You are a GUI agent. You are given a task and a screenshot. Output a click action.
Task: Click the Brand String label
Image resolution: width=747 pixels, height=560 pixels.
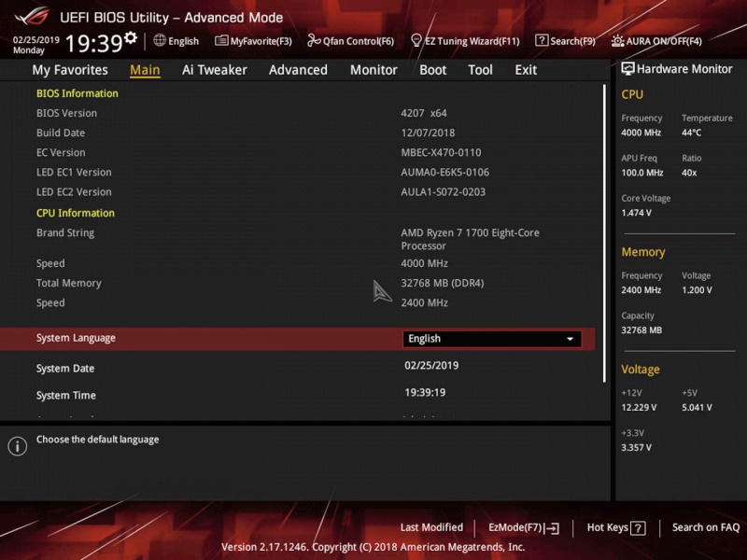65,232
